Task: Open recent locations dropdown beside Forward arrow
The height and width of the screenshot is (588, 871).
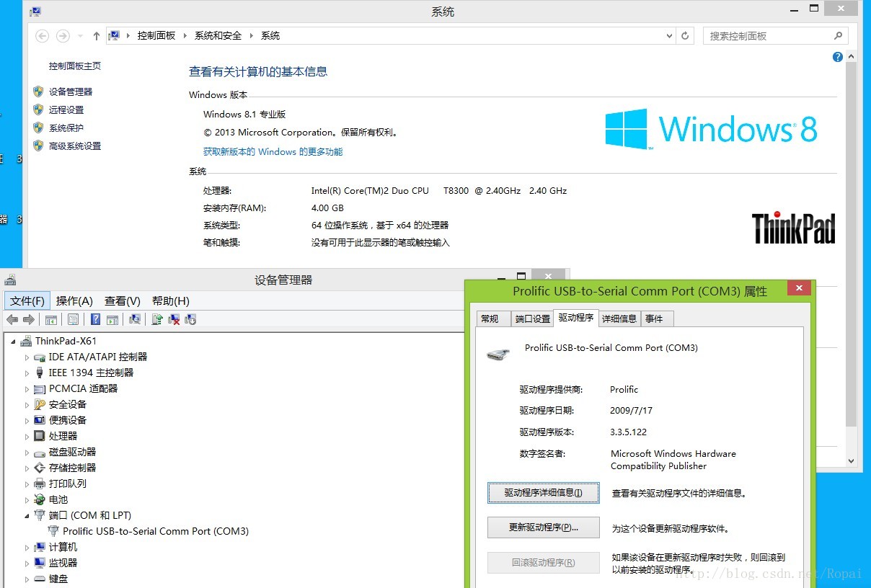Action: coord(79,35)
